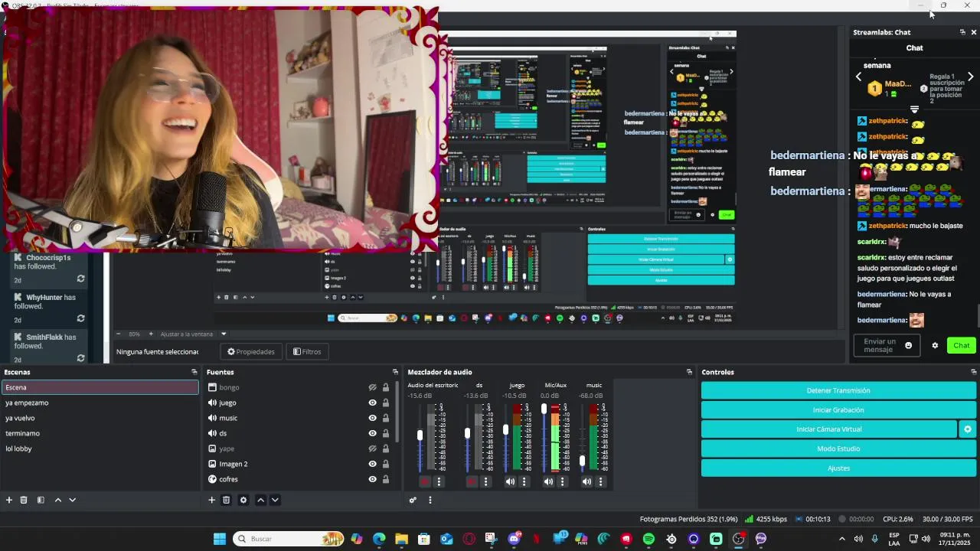This screenshot has width=980, height=551.
Task: Open emoji picker in chat message box
Action: click(909, 345)
